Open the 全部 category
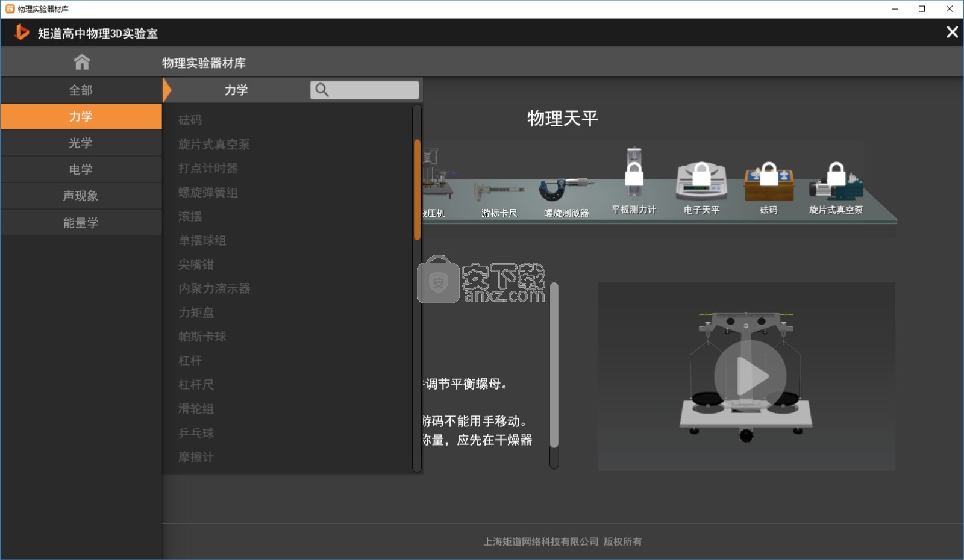 point(81,90)
